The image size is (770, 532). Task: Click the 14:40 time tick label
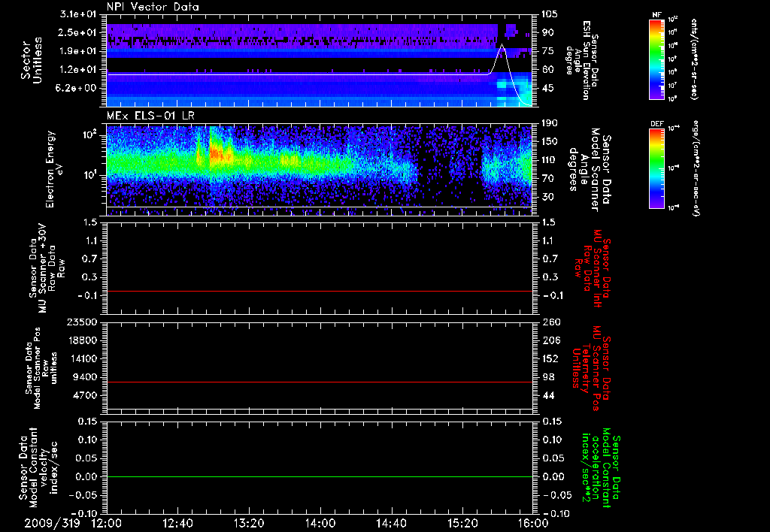coord(391,523)
